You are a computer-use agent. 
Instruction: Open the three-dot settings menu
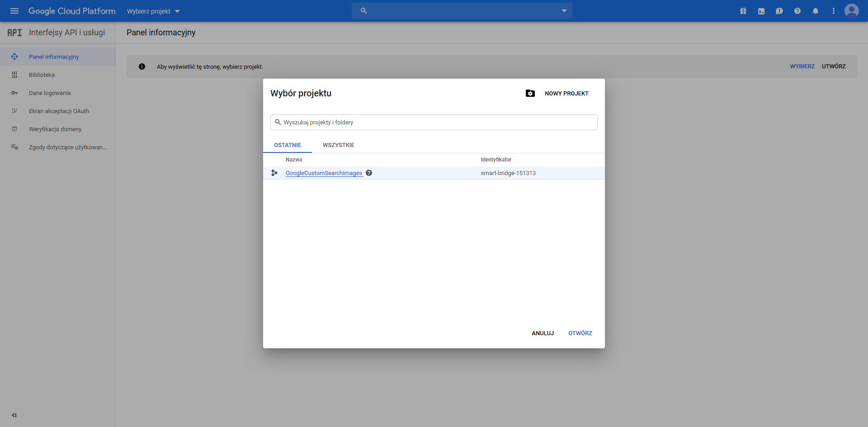[834, 11]
